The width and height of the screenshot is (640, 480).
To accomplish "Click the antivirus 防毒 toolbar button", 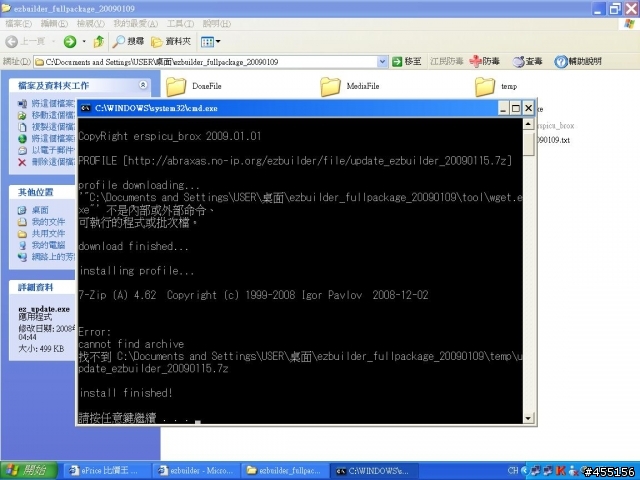I will (x=484, y=61).
